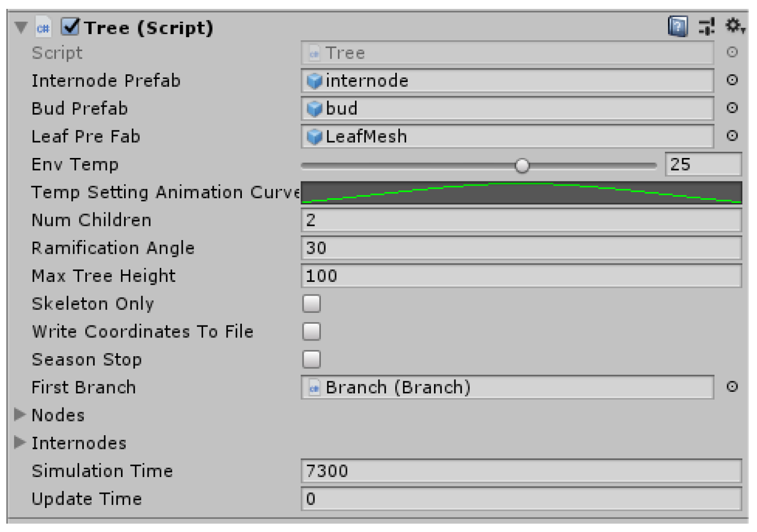Image resolution: width=757 pixels, height=532 pixels.
Task: Click the Skeleton Only property label
Action: tap(93, 304)
